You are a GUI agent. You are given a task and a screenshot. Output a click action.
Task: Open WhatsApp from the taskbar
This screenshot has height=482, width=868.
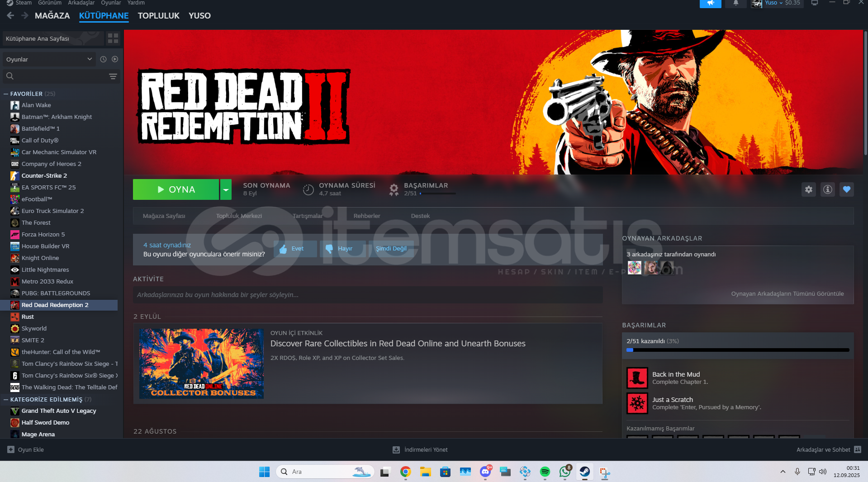pos(565,472)
